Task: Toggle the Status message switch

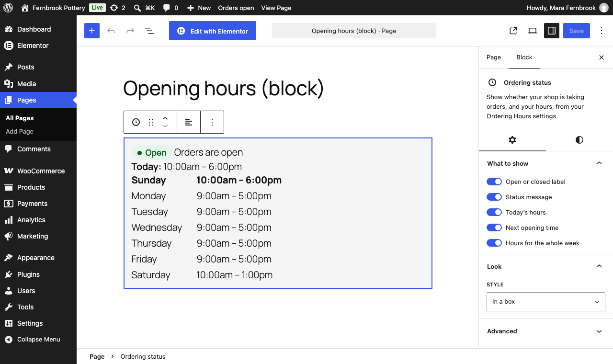Action: [494, 197]
